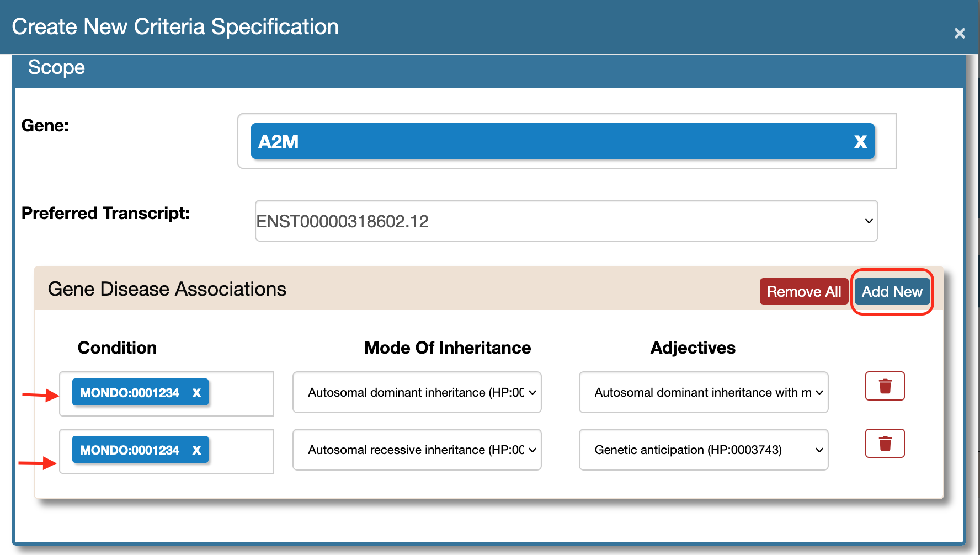
Task: Open the Genetic anticipation adjectives dropdown
Action: click(x=703, y=450)
